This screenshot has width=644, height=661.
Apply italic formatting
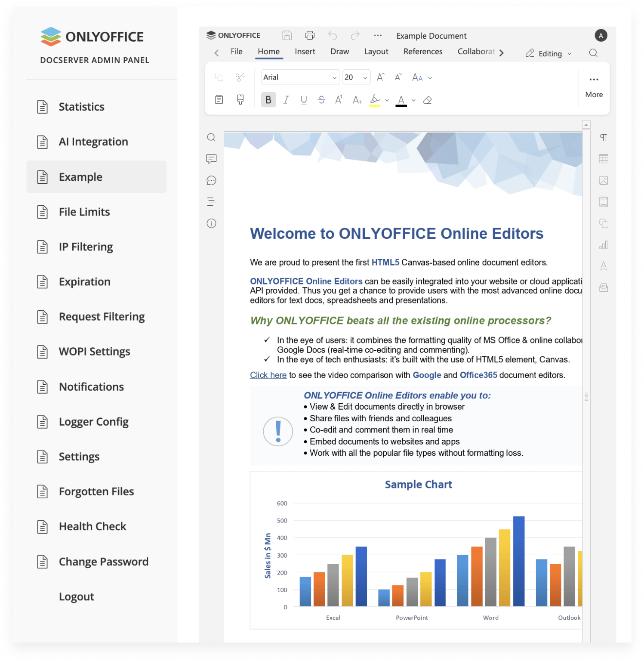tap(286, 99)
